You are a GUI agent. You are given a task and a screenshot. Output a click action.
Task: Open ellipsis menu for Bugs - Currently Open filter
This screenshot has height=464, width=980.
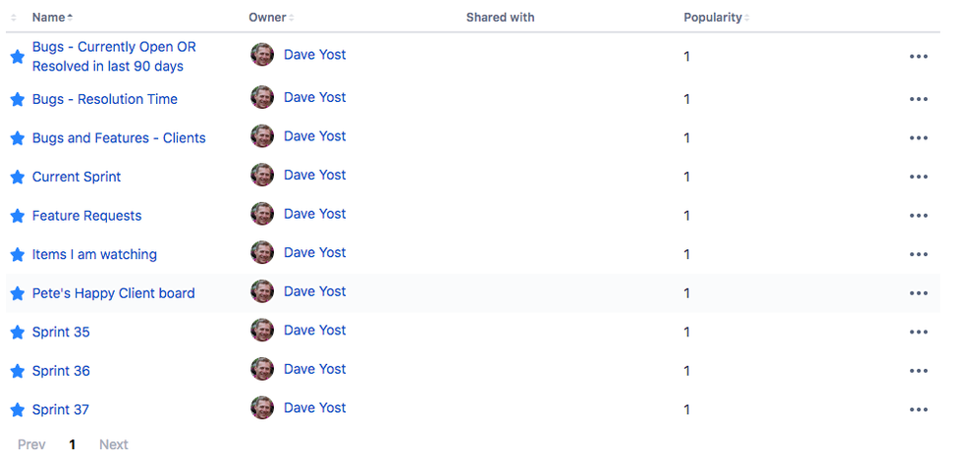point(918,56)
